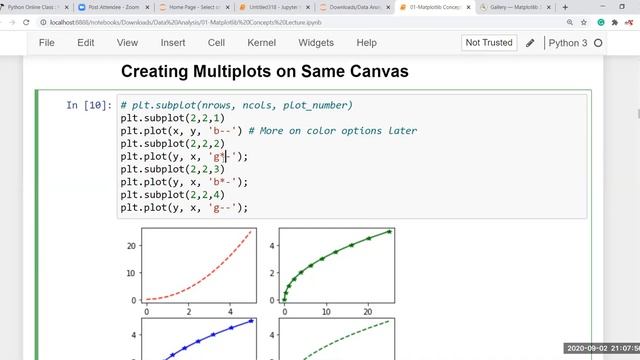The image size is (640, 360).
Task: Reload the page
Action: tap(26, 22)
